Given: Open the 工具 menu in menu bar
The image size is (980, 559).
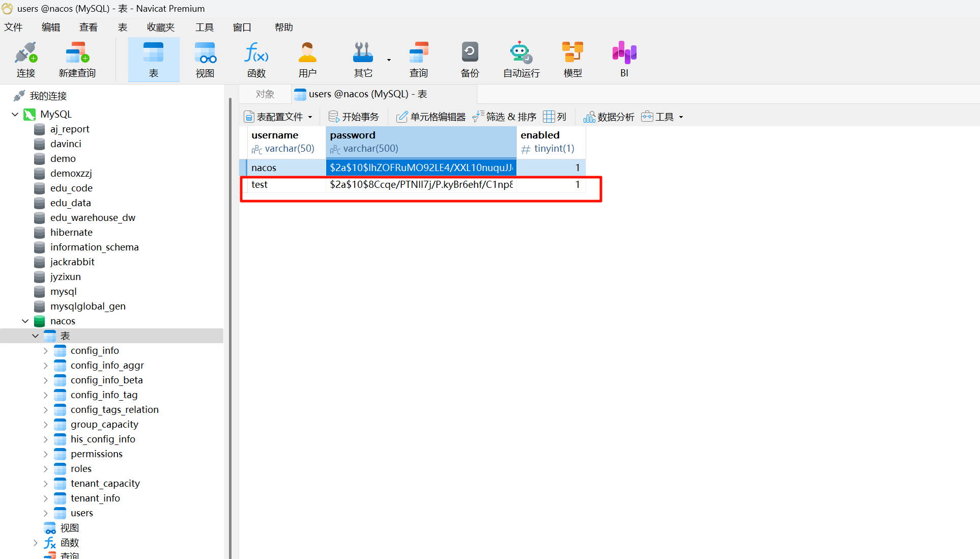Looking at the screenshot, I should click(204, 27).
